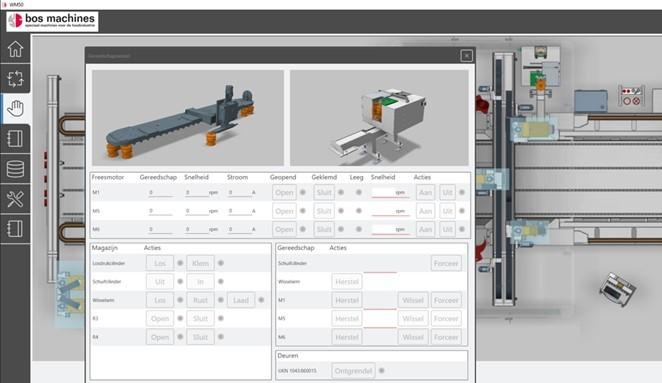Screen dimensions: 662x383
Task: Open the wrench and screwdriver maintenance icon
Action: tap(15, 199)
